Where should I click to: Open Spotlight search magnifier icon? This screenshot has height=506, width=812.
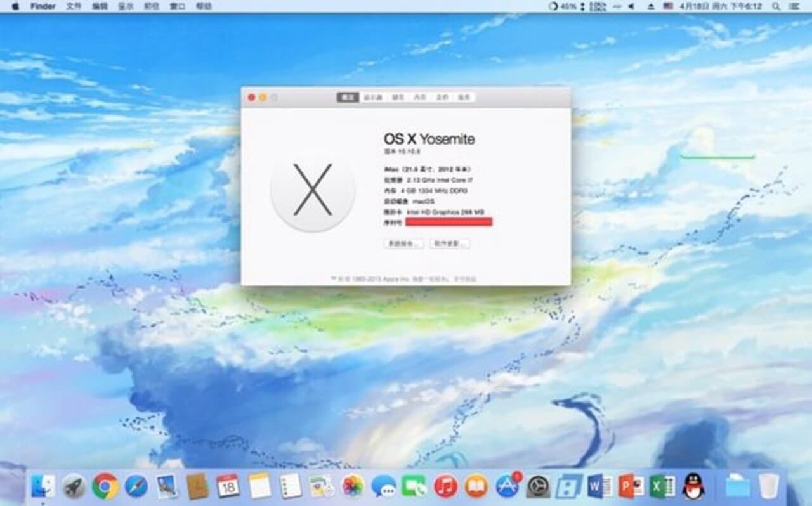coord(776,6)
